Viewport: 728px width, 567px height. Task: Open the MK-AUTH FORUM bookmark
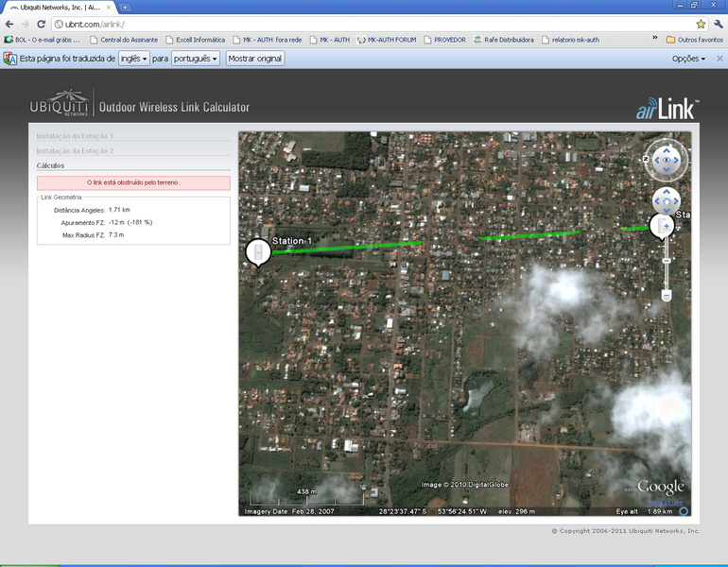click(x=387, y=40)
